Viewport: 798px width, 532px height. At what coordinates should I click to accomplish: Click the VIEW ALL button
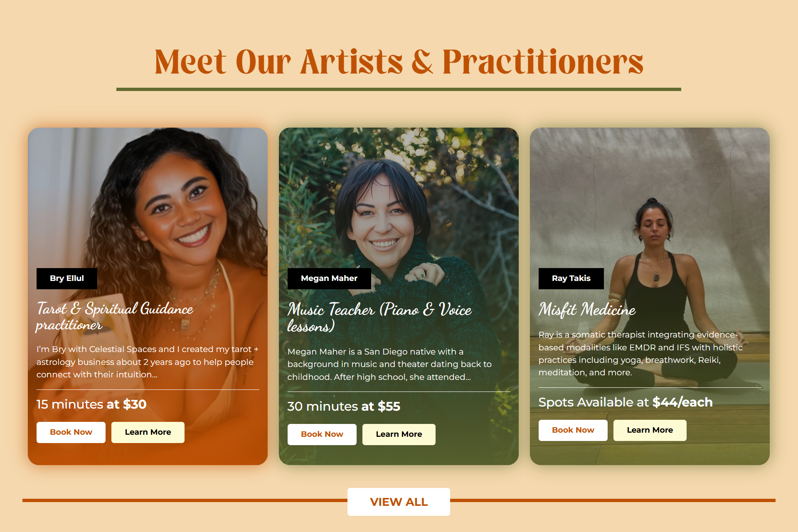pyautogui.click(x=399, y=502)
